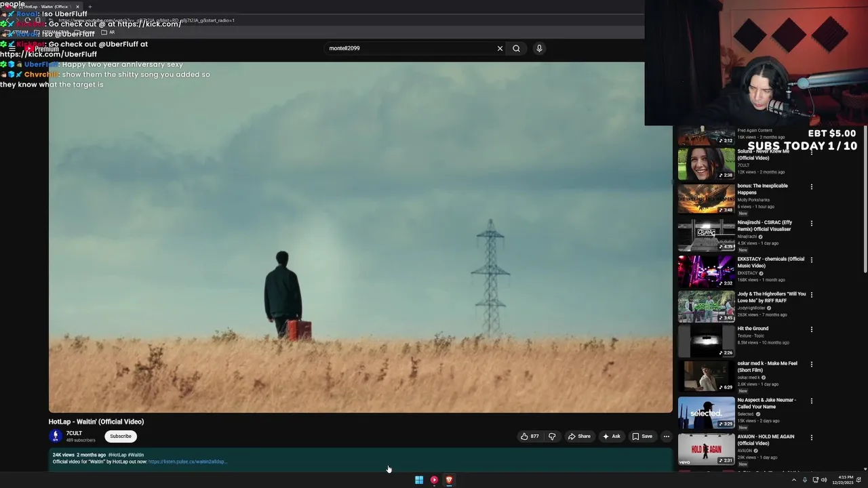Open the Ninajirachi - CSIRAC thumbnail
This screenshot has height=488, width=868.
706,235
